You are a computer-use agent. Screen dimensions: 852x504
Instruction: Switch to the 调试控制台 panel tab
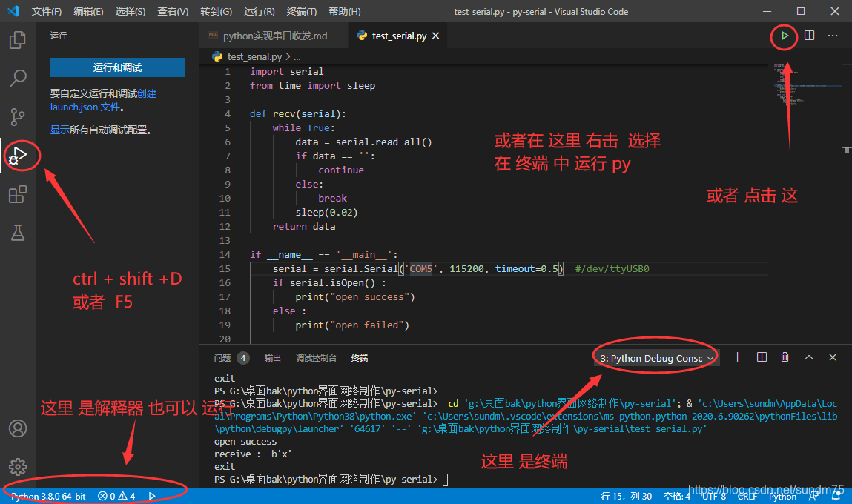316,358
